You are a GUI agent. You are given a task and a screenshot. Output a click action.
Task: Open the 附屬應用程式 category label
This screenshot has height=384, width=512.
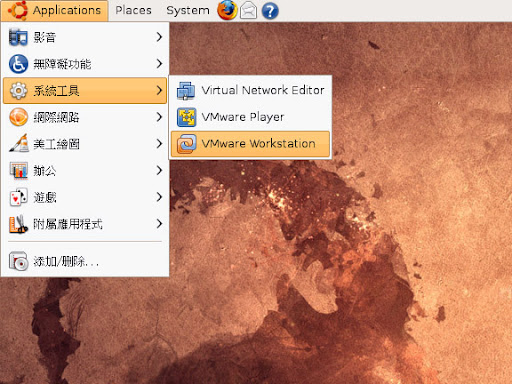(68, 224)
